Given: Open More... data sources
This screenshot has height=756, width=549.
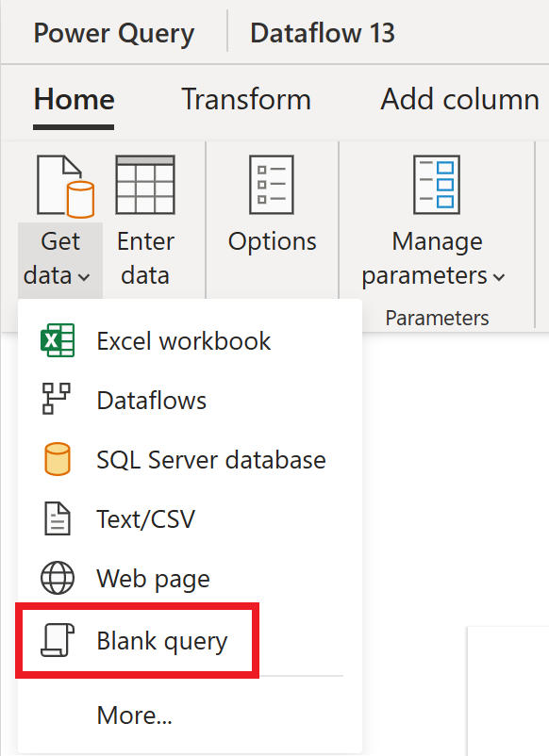Looking at the screenshot, I should point(191,715).
